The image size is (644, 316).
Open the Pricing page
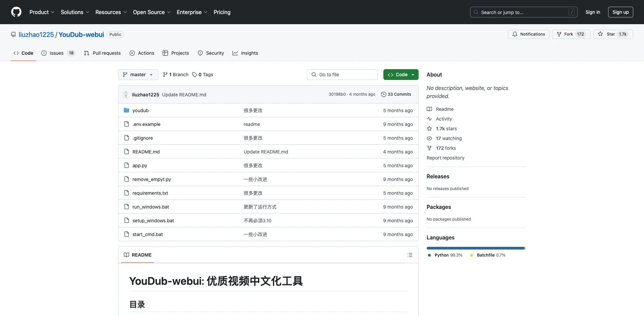222,12
